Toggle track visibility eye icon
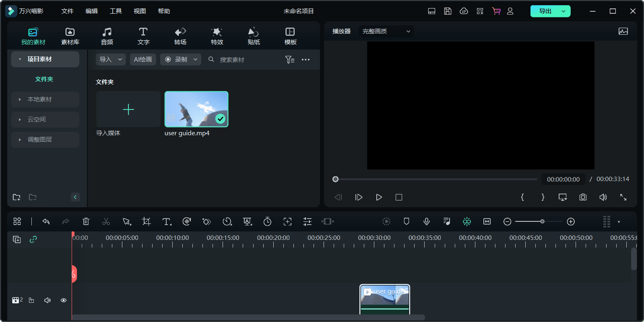Image resolution: width=644 pixels, height=322 pixels. [x=64, y=300]
